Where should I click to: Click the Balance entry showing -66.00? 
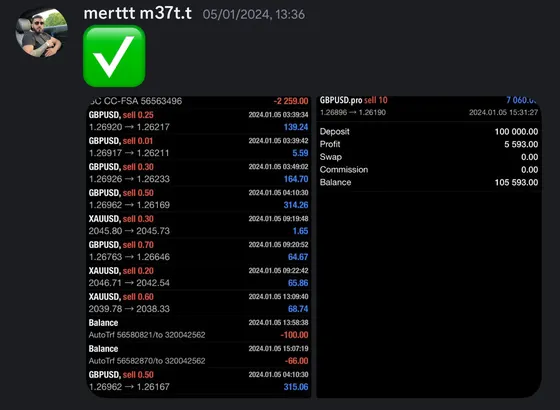point(199,355)
